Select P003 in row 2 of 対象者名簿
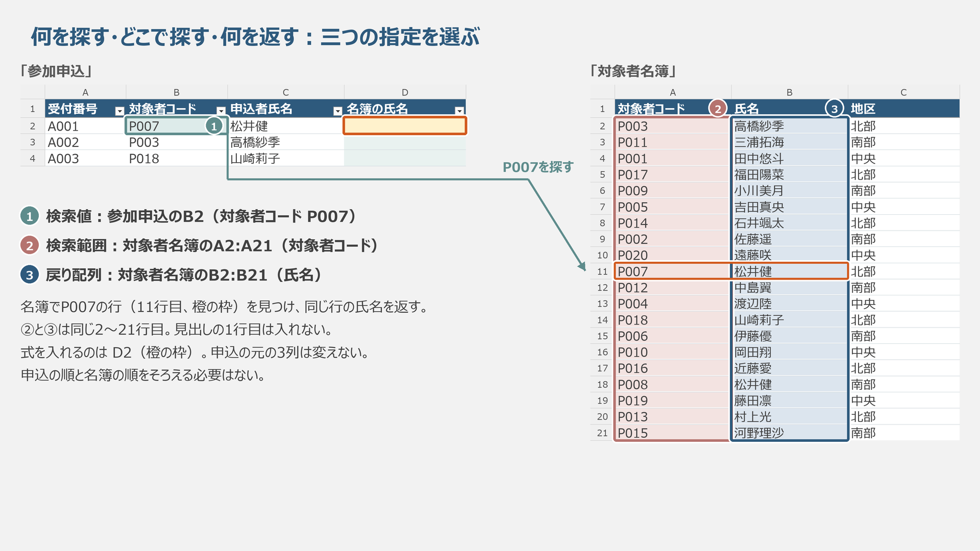This screenshot has height=551, width=980. coord(673,126)
